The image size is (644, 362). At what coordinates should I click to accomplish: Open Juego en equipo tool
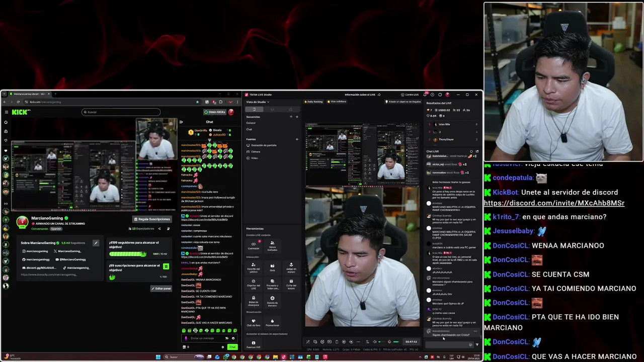point(291,267)
